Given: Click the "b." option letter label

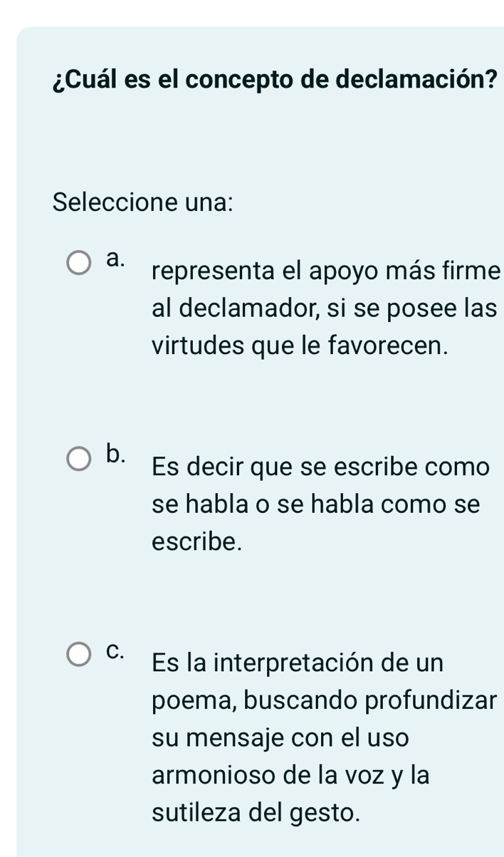Looking at the screenshot, I should 114,453.
